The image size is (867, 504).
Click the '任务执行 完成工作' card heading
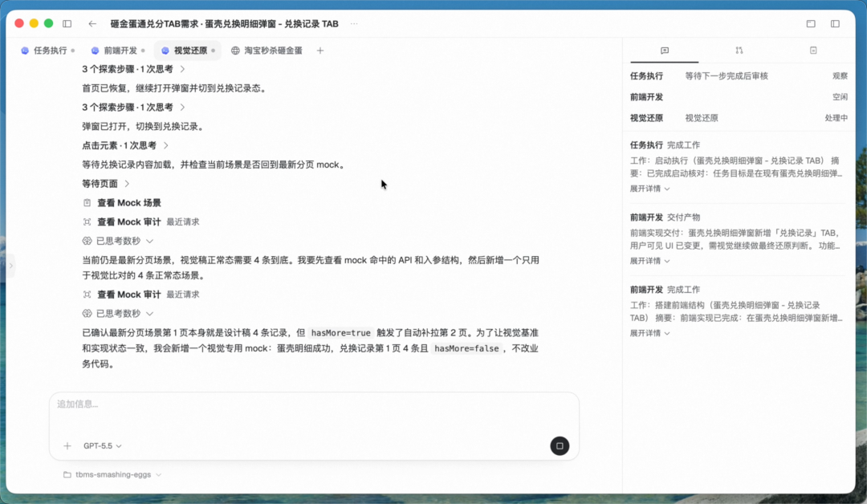(x=665, y=144)
